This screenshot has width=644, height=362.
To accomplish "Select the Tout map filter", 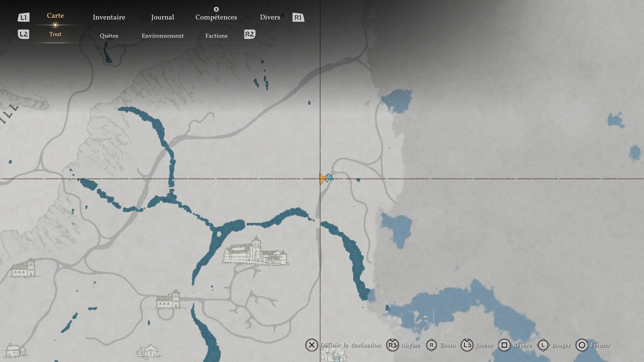I will (x=55, y=34).
